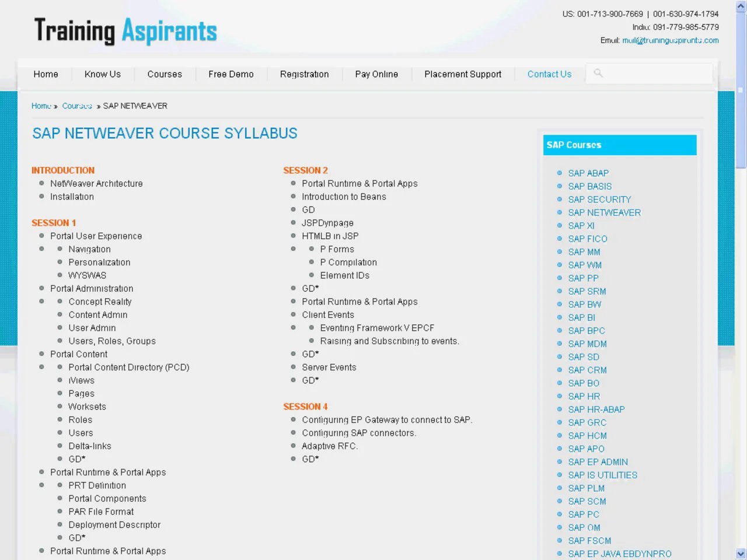Open the SAP ABAP course link
Image resolution: width=747 pixels, height=560 pixels.
pos(588,173)
